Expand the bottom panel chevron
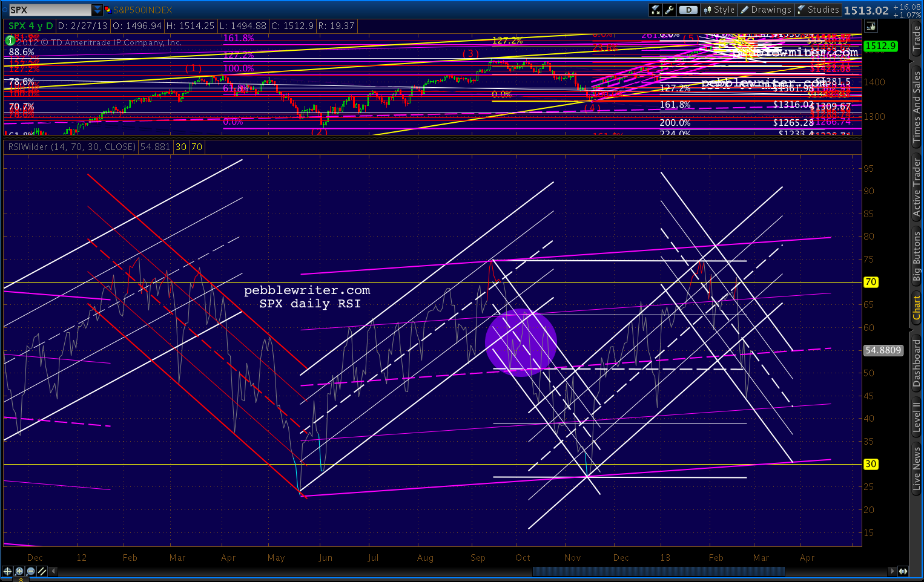 coord(21,579)
